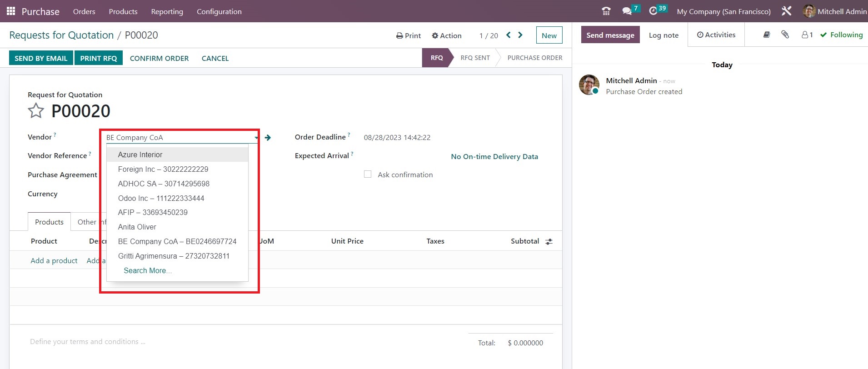Tick the Ask confirmation checkbox
868x369 pixels.
click(368, 175)
